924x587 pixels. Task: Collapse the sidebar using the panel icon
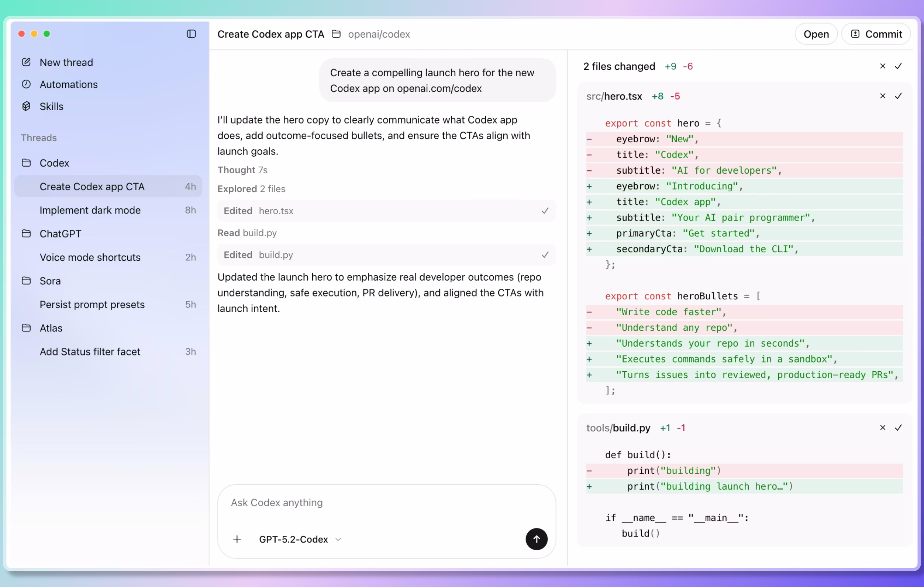point(191,34)
